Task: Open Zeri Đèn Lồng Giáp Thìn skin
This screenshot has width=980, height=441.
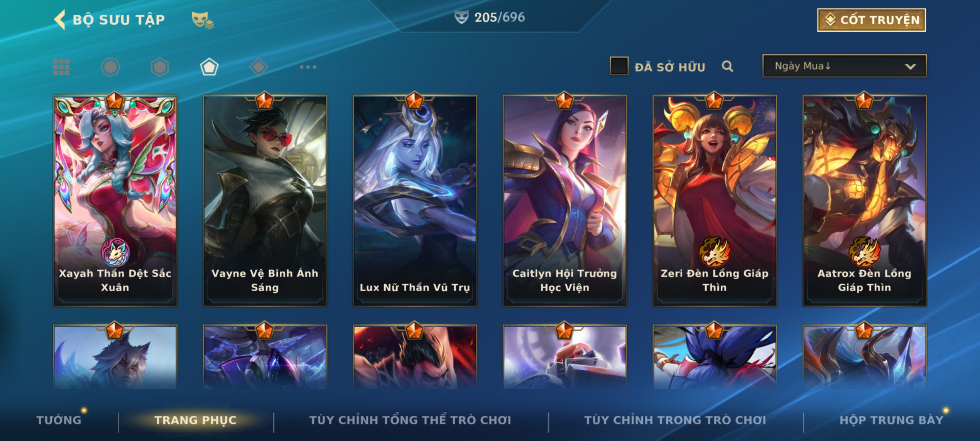Action: 715,200
